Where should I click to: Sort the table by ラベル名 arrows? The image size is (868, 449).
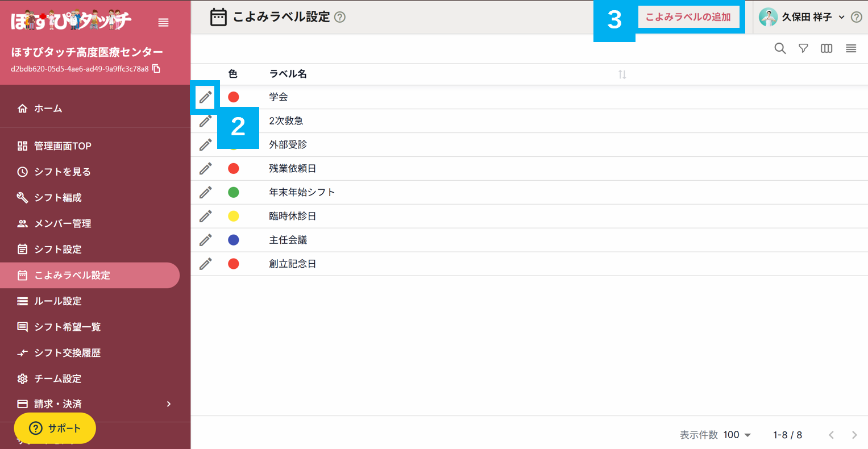[x=622, y=74]
